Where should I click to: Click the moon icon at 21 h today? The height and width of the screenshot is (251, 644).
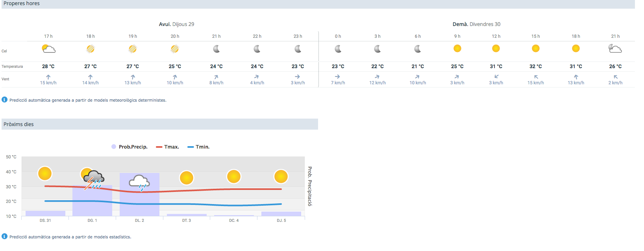[x=216, y=49]
